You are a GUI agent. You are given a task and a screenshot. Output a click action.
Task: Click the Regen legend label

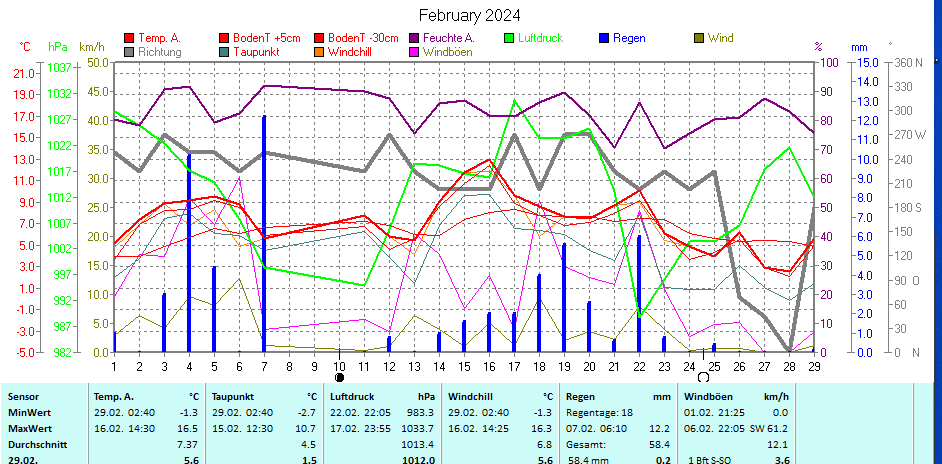pyautogui.click(x=630, y=38)
